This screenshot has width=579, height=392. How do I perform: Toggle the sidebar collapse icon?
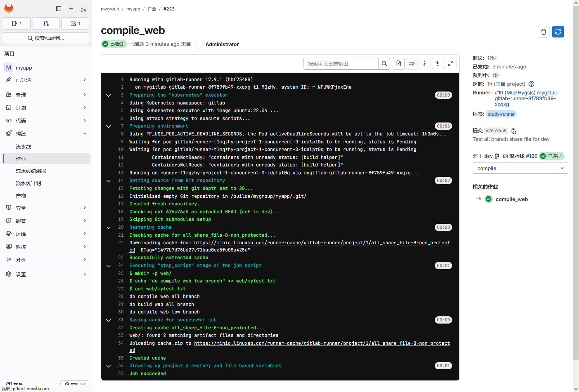(59, 9)
